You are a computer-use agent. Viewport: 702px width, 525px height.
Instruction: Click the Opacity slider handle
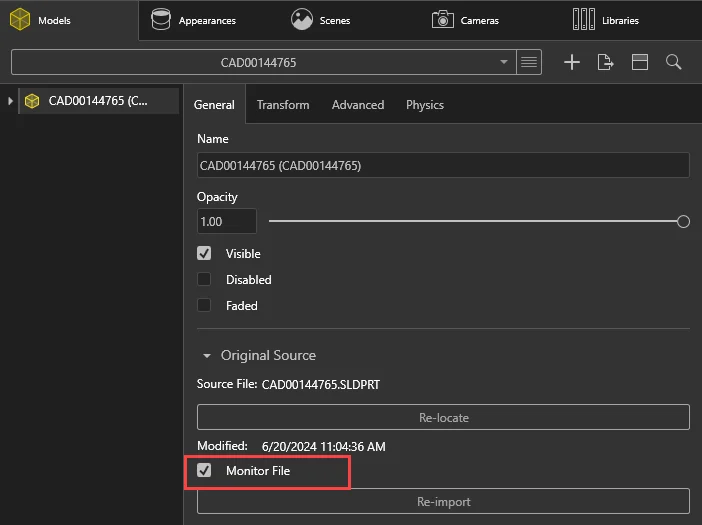[x=683, y=222]
